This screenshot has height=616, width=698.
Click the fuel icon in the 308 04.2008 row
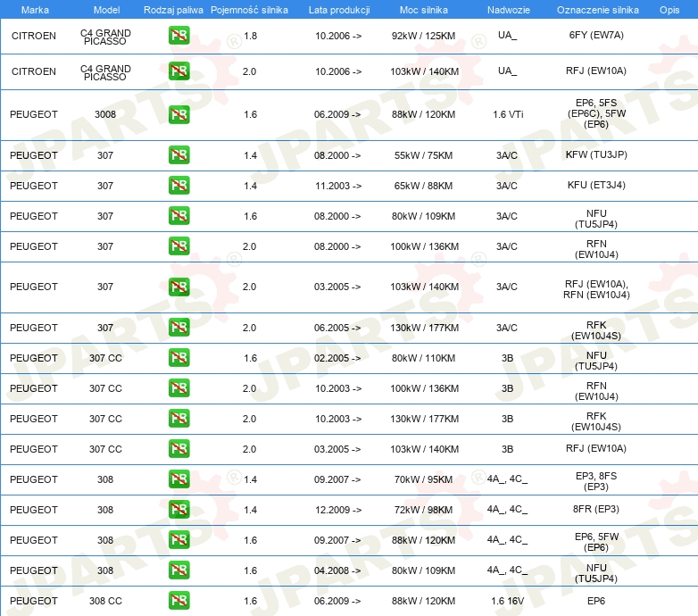coord(179,570)
